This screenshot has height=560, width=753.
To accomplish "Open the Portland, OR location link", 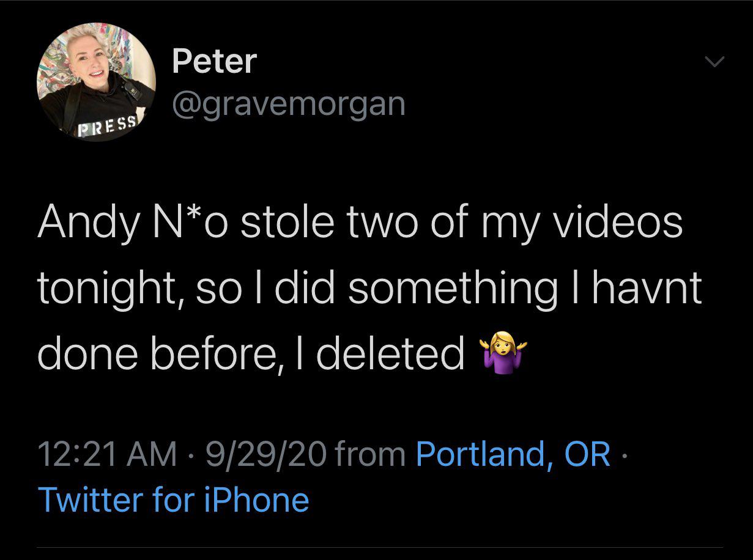I will [513, 454].
